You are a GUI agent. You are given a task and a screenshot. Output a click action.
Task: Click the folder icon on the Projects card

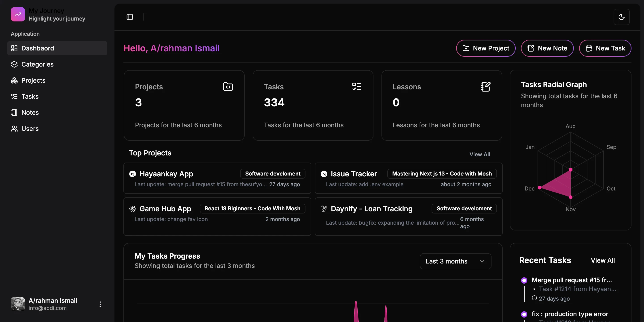(x=228, y=87)
